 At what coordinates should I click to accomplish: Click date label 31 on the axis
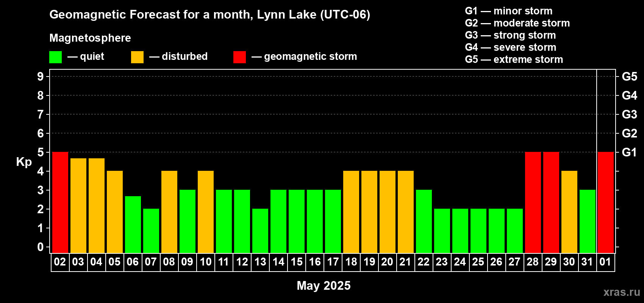[587, 262]
